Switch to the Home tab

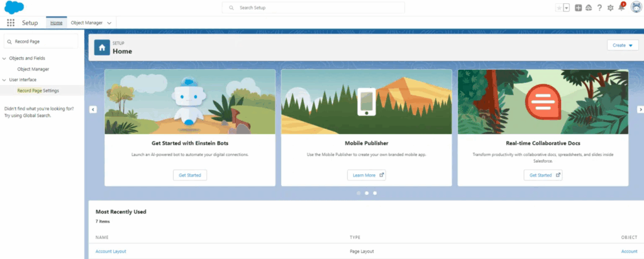[57, 23]
